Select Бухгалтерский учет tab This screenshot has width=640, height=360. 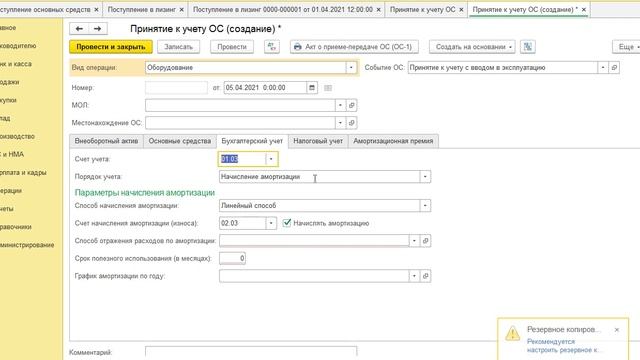tap(252, 141)
